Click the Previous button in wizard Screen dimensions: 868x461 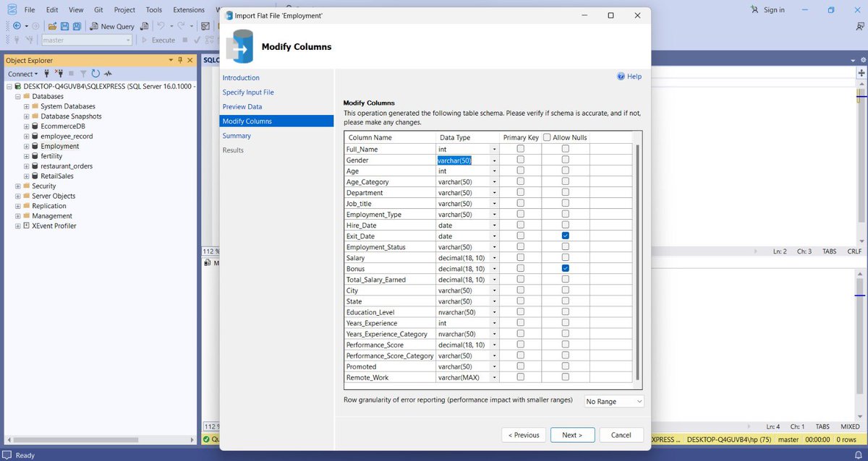[x=524, y=435]
